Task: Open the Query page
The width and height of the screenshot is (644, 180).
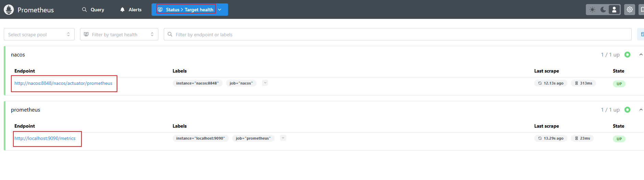Action: [93, 10]
